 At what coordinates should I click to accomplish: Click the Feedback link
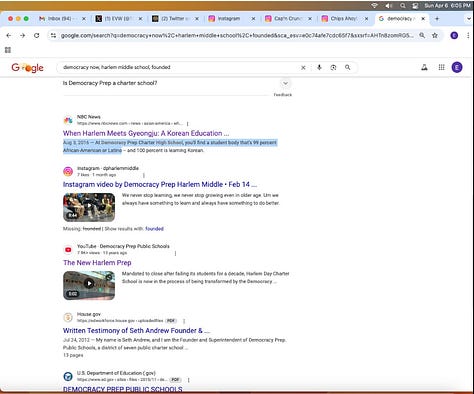click(283, 95)
